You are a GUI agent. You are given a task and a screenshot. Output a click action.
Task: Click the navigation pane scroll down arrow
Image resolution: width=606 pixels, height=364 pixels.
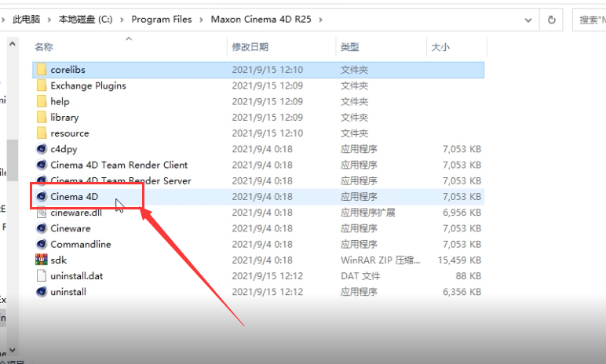13,350
